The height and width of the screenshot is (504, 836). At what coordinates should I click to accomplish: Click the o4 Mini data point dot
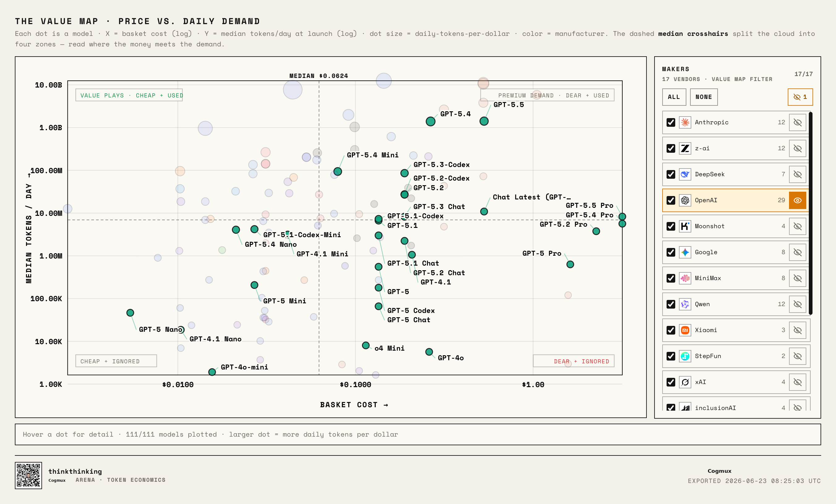[x=366, y=345]
